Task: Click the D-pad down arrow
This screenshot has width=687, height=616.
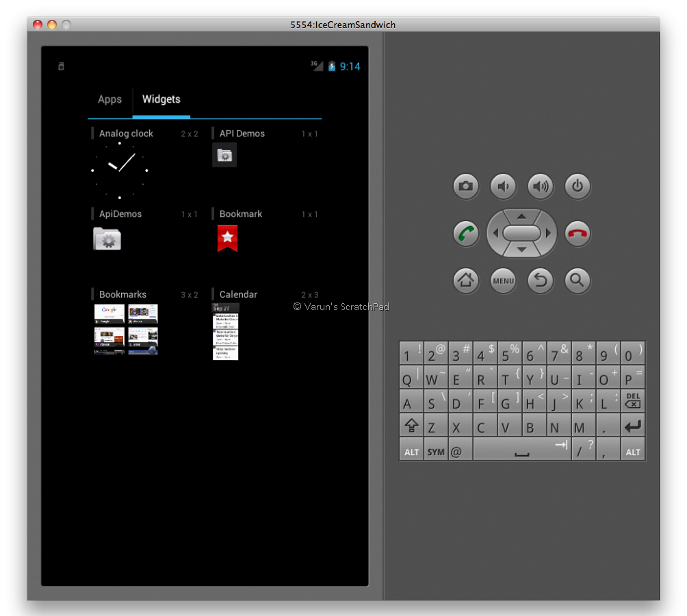Action: pyautogui.click(x=521, y=250)
